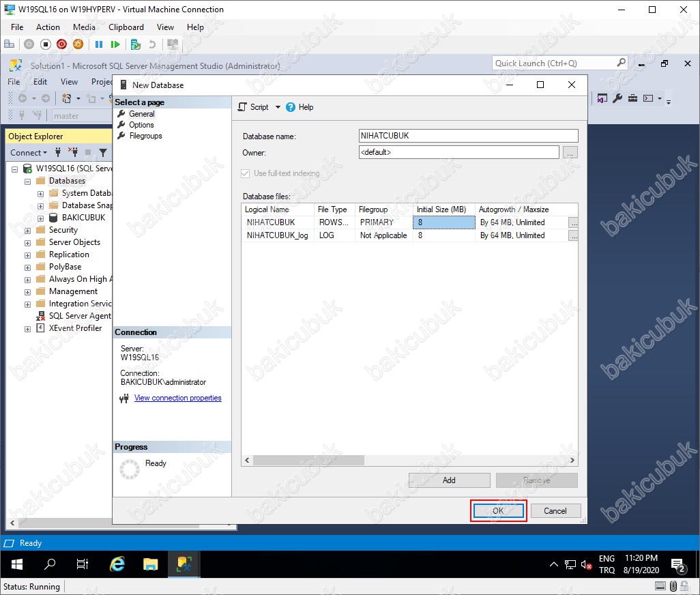Revert the VM using the undo arrow icon
Image resolution: width=700 pixels, height=595 pixels.
(152, 44)
